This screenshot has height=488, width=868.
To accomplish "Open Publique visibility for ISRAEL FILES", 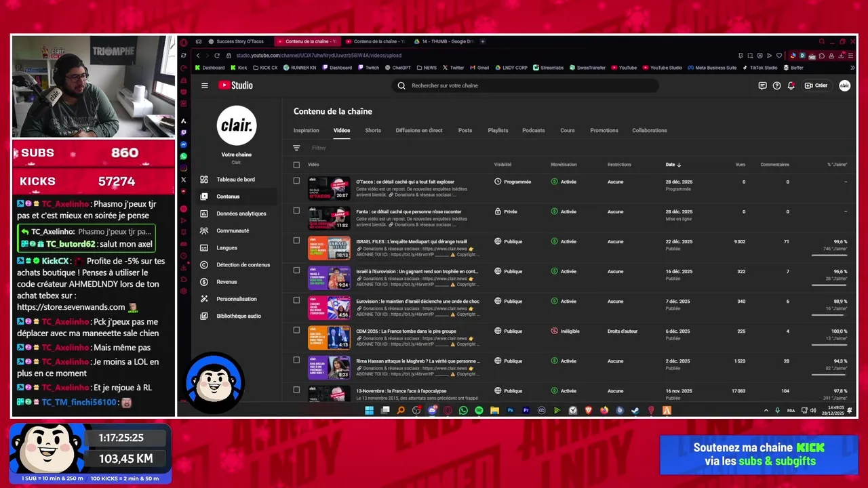I will pos(509,241).
